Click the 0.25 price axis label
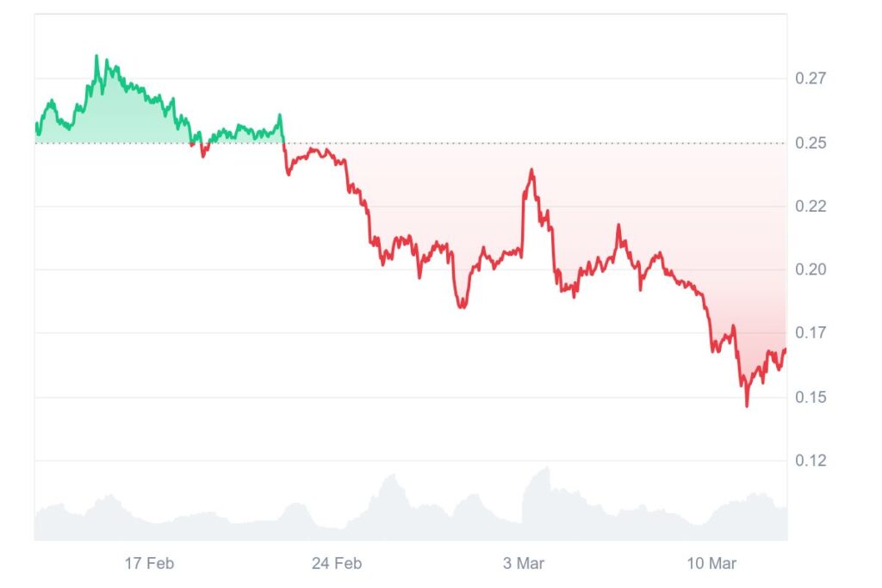882x588 pixels. (811, 143)
